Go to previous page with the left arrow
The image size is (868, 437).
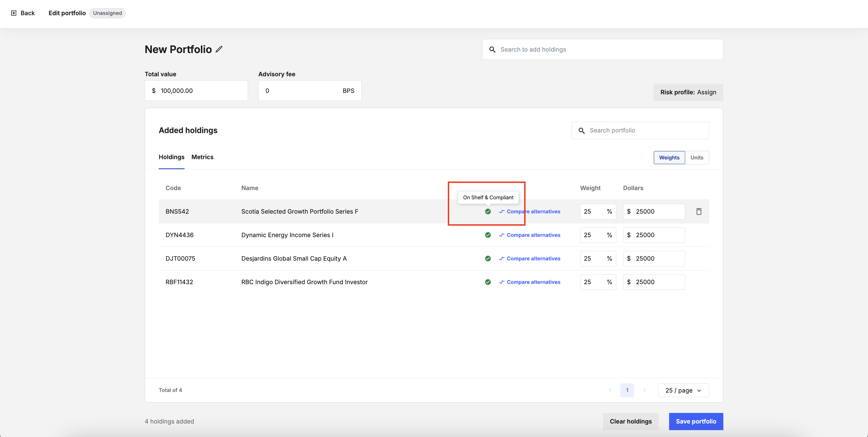click(x=610, y=390)
